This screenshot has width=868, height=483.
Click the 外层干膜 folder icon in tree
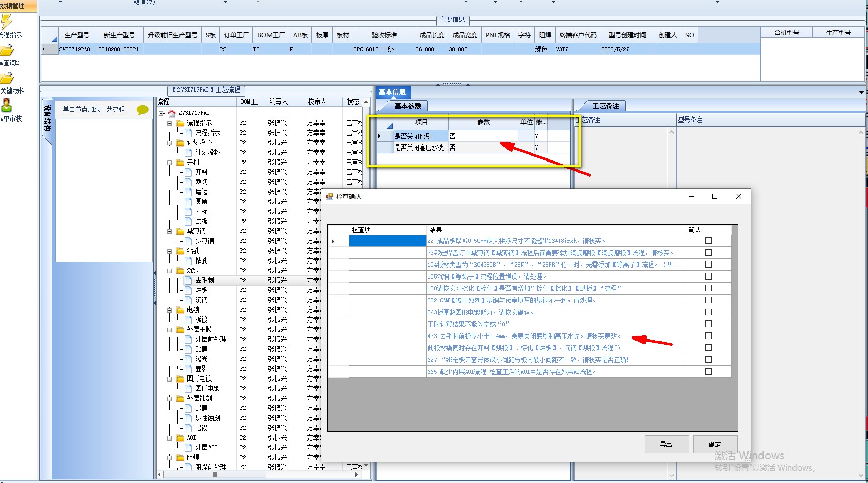180,329
